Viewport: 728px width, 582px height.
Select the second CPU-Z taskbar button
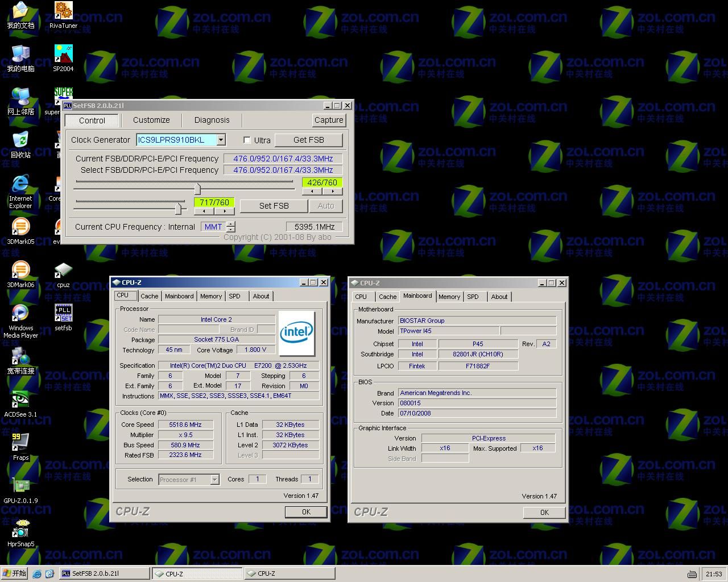pyautogui.click(x=289, y=574)
